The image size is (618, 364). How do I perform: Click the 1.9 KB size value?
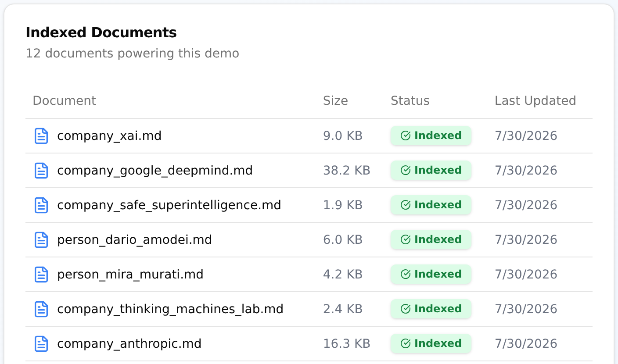[343, 205]
